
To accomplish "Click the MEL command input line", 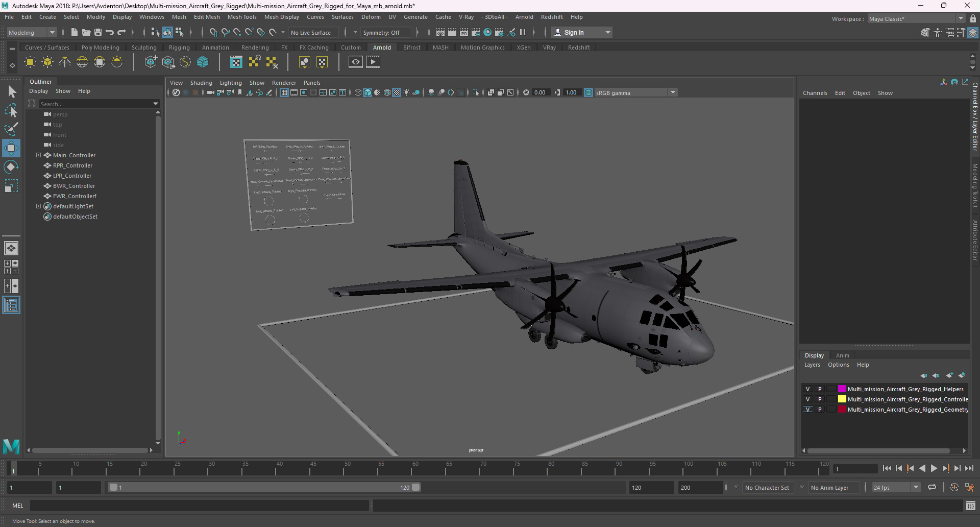I will 199,506.
